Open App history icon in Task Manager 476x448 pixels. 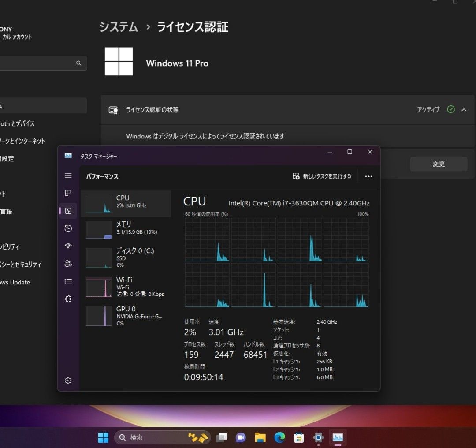coord(68,228)
